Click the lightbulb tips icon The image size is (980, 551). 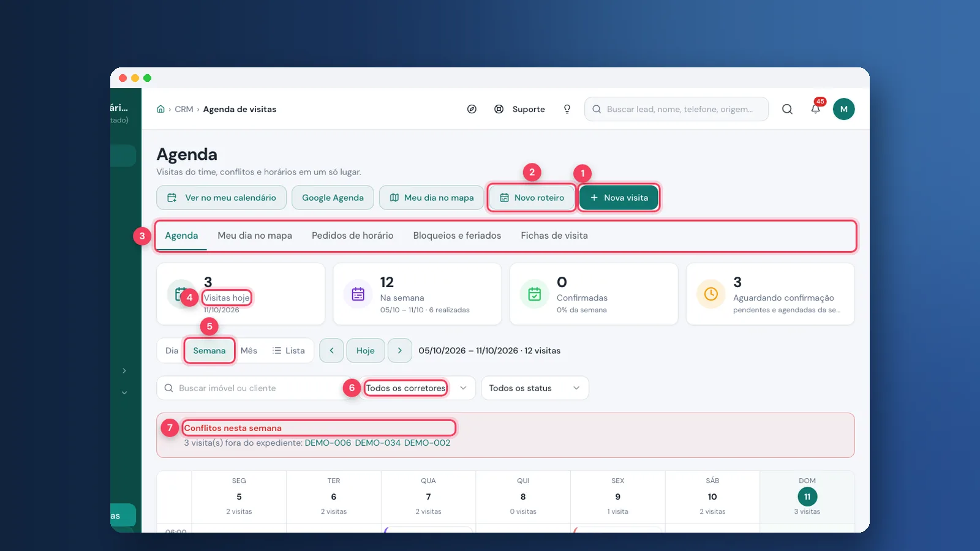(567, 109)
